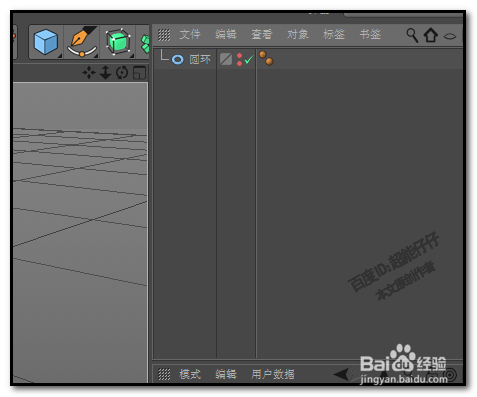Image resolution: width=477 pixels, height=397 pixels.
Task: Select the Cube primitive tool
Action: coord(46,42)
